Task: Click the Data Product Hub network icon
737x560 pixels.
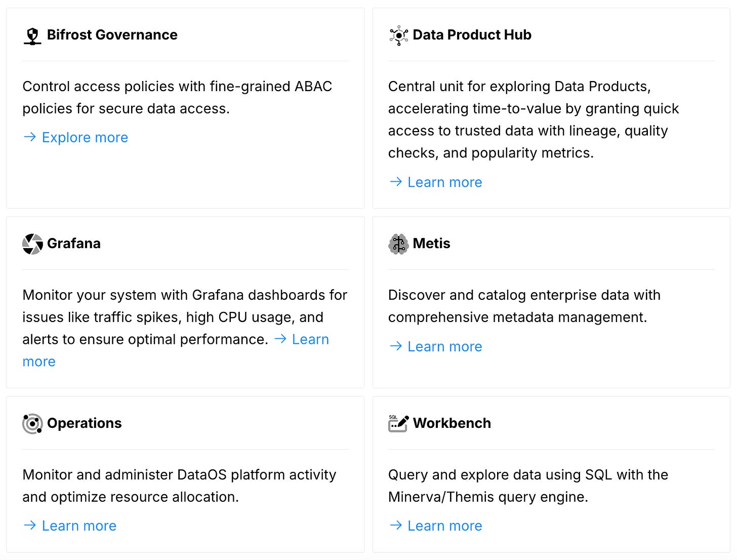Action: tap(398, 35)
